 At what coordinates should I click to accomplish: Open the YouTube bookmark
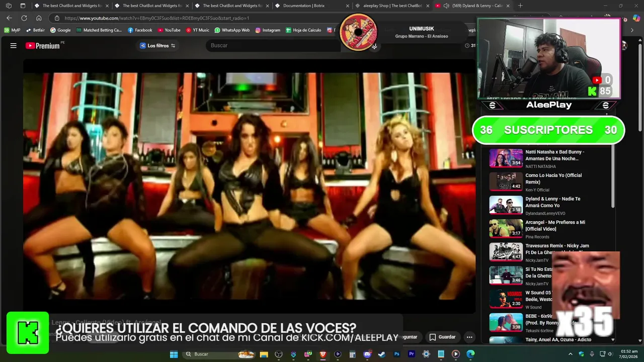tap(169, 30)
